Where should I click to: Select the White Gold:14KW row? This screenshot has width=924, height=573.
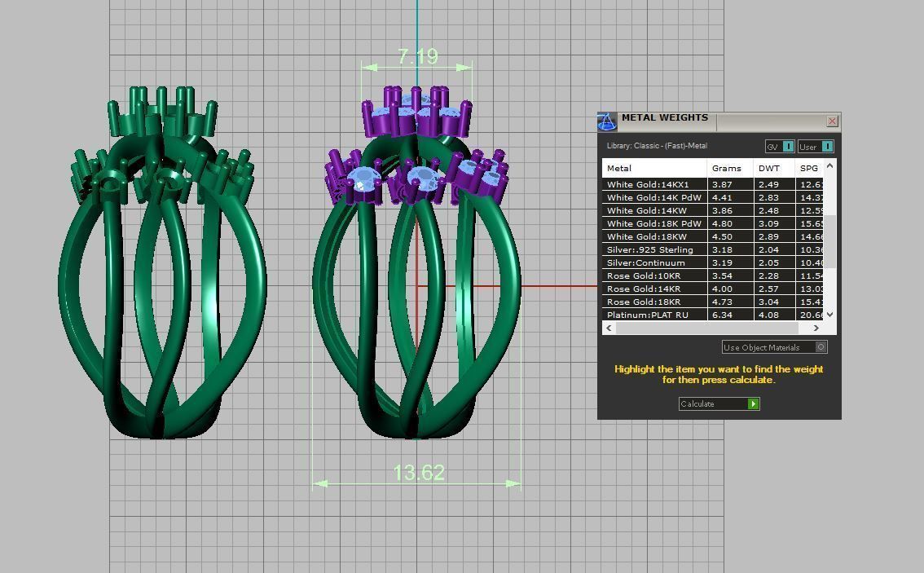712,210
